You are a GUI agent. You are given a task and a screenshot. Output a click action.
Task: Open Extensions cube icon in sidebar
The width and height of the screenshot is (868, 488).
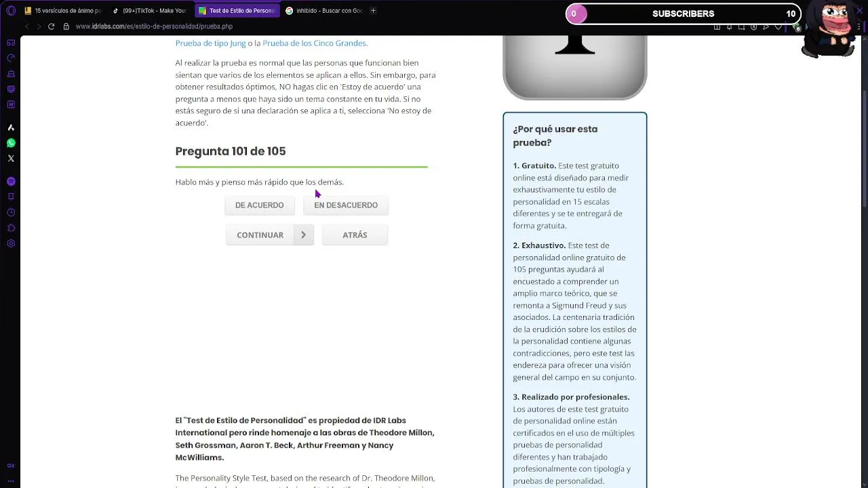click(x=11, y=228)
